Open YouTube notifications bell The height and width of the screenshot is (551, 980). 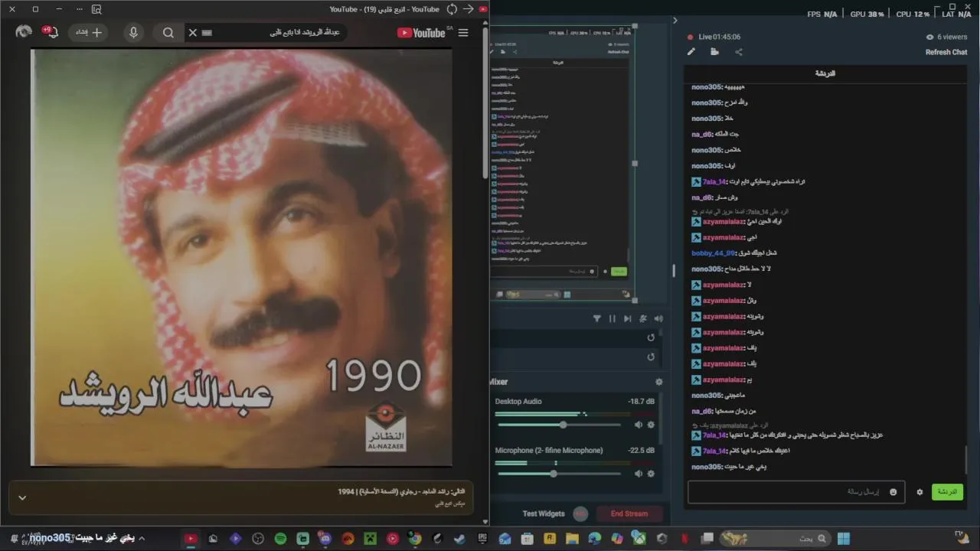(51, 32)
